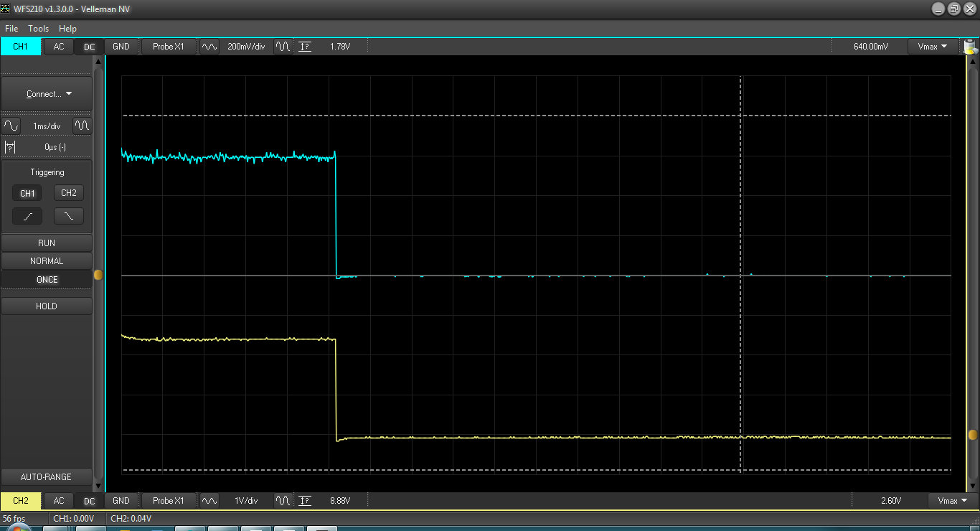
Task: Click the slider knob on the scope's right edge
Action: (x=973, y=435)
